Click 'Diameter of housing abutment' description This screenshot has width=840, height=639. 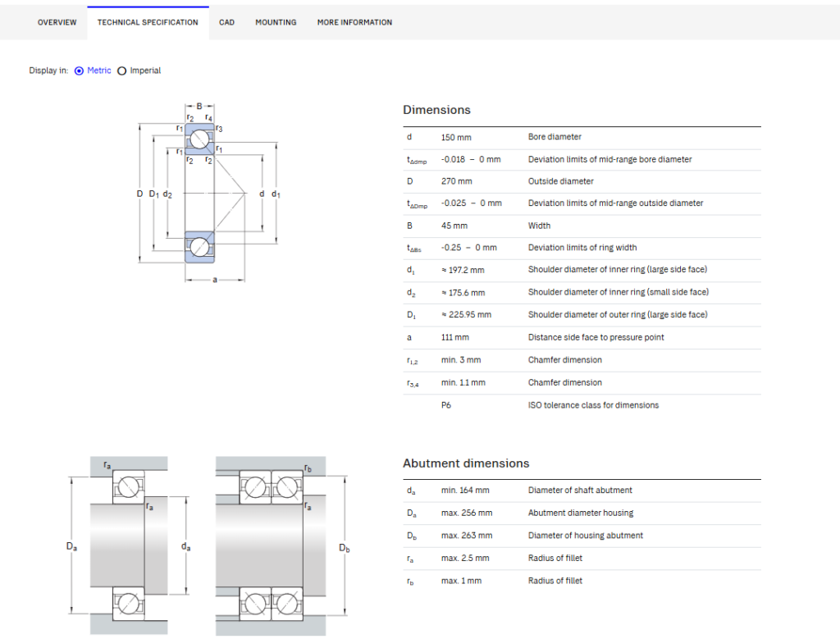[586, 536]
